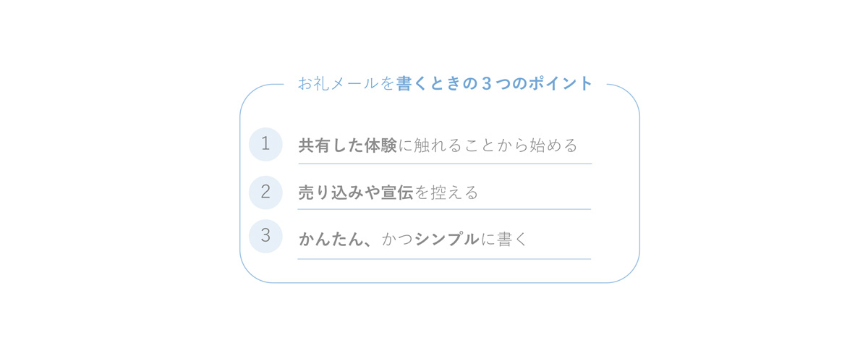Image resolution: width=868 pixels, height=338 pixels.
Task: Select the bold word かんたん
Action: pyautogui.click(x=330, y=239)
